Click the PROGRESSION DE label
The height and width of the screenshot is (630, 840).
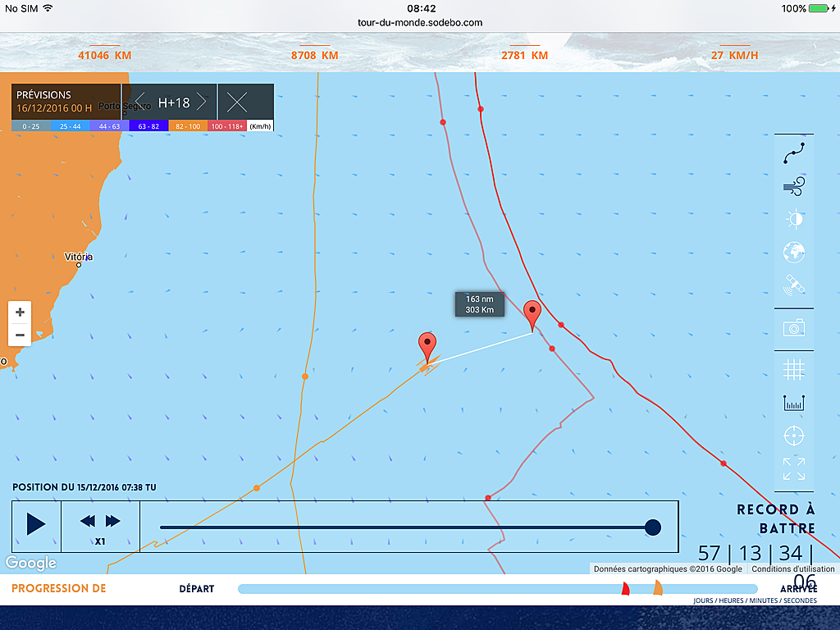coord(59,588)
